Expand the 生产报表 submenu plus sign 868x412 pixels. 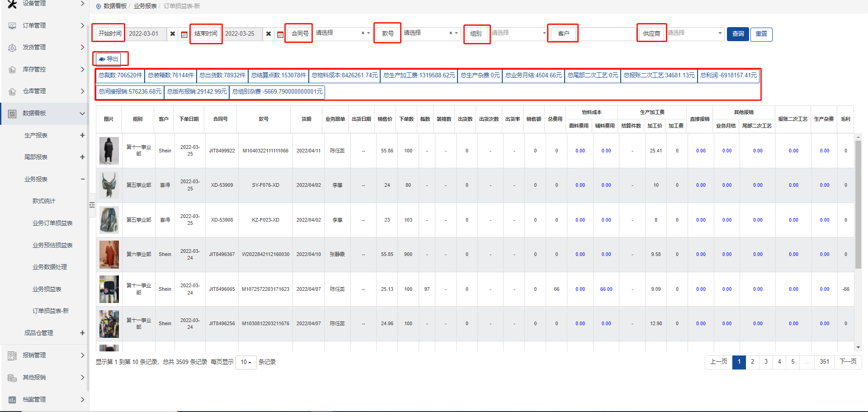pos(82,135)
